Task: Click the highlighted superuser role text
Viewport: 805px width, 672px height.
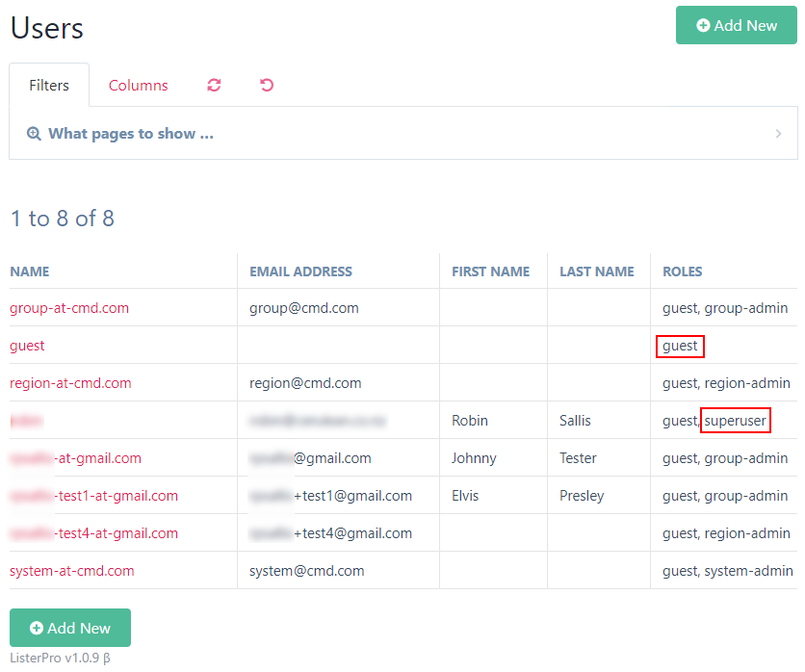Action: [x=735, y=420]
